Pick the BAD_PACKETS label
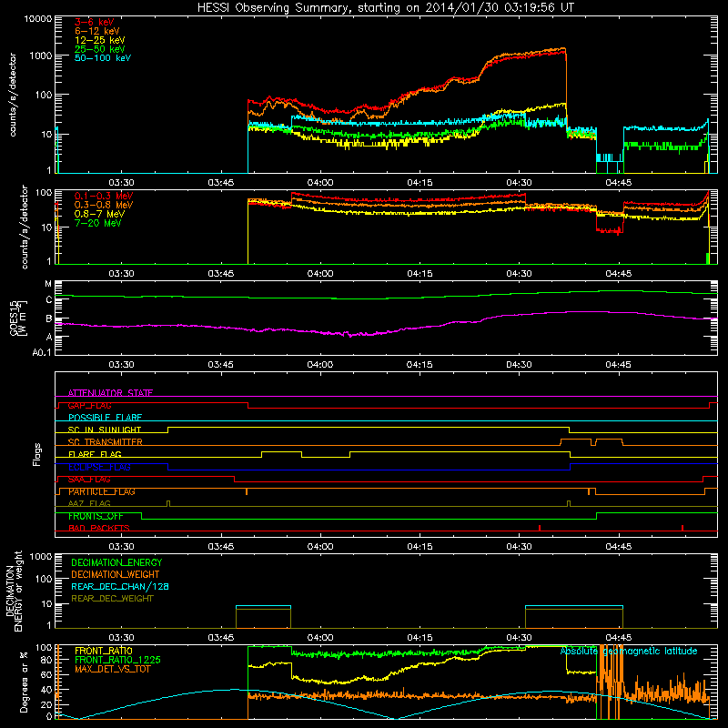 [99, 529]
